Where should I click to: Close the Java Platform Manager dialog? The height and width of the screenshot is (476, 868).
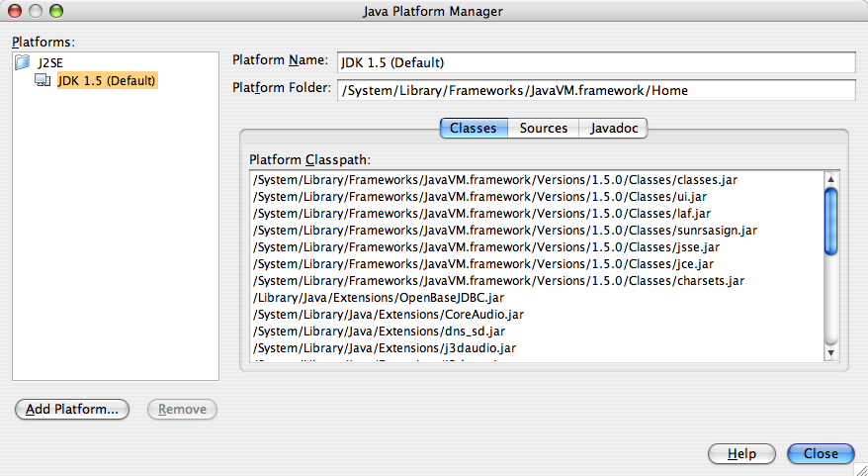point(821,453)
